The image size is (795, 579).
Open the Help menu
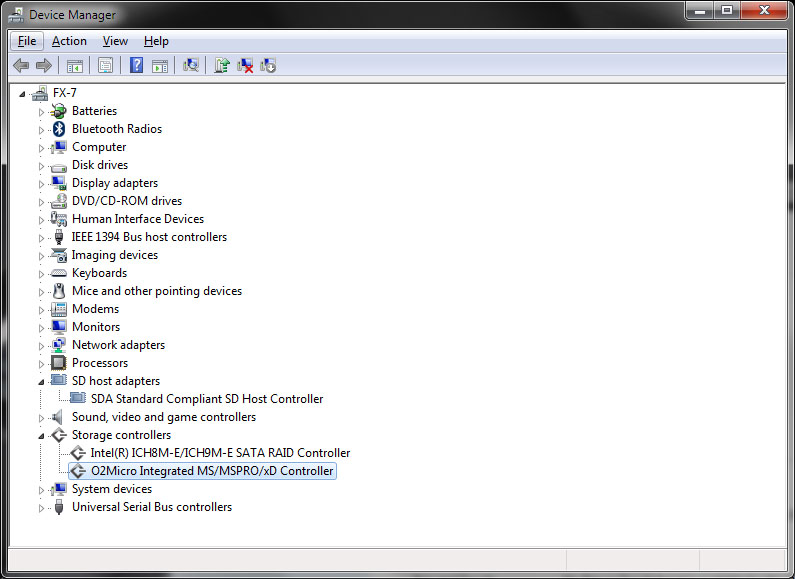[x=156, y=41]
